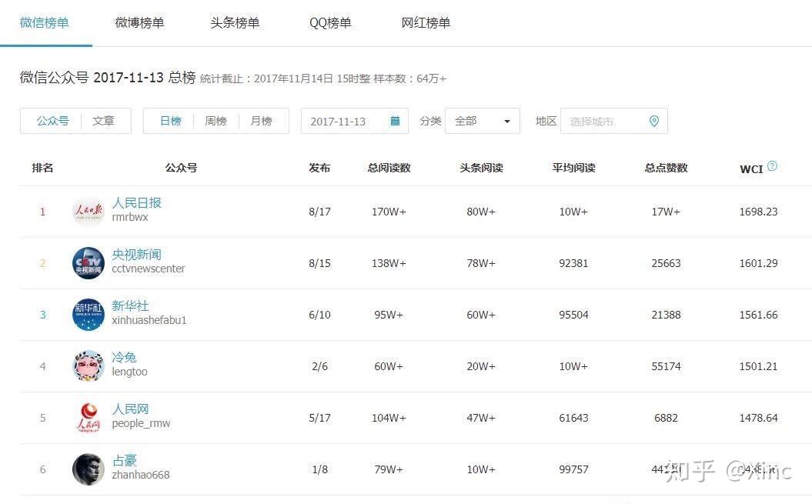Image resolution: width=812 pixels, height=504 pixels.
Task: Open the 人民日报 account avatar
Action: coord(88,212)
